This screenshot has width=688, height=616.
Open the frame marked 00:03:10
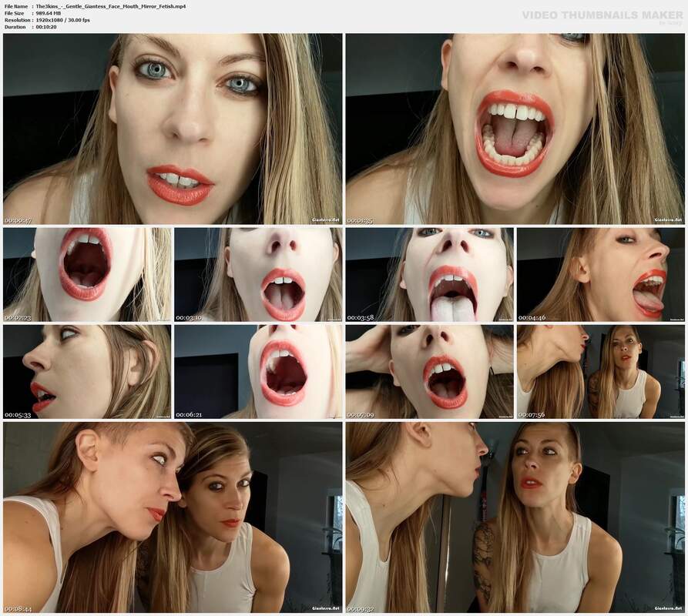258,274
